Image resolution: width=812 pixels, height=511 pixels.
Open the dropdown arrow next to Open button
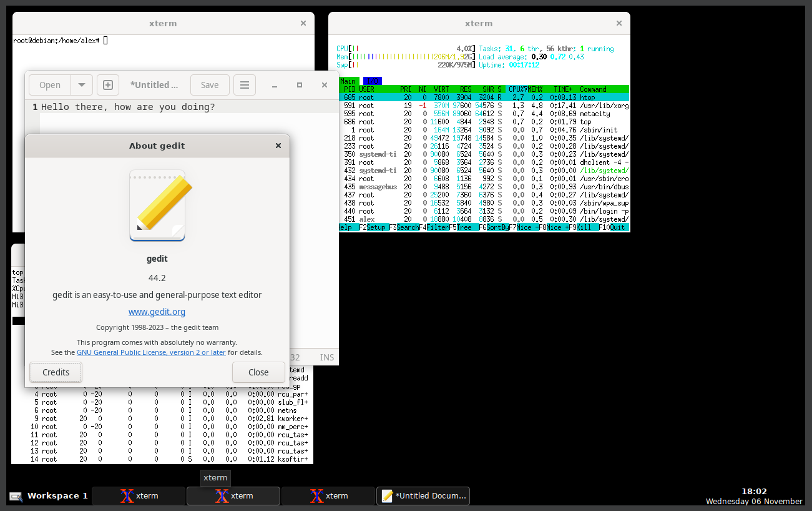(x=82, y=85)
